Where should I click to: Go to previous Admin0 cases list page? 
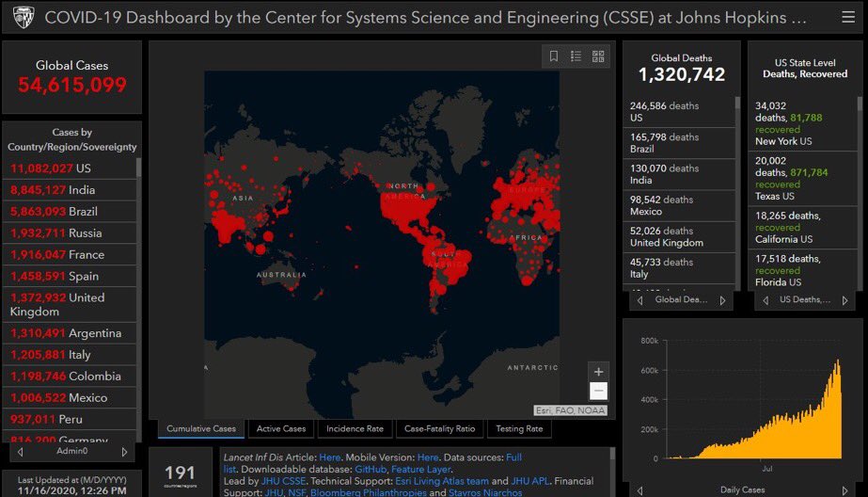pyautogui.click(x=21, y=452)
